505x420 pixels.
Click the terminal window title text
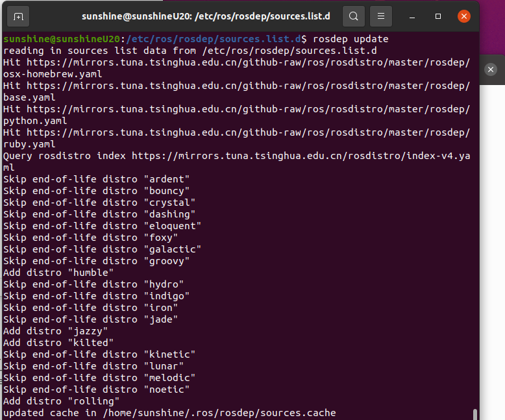pos(206,16)
